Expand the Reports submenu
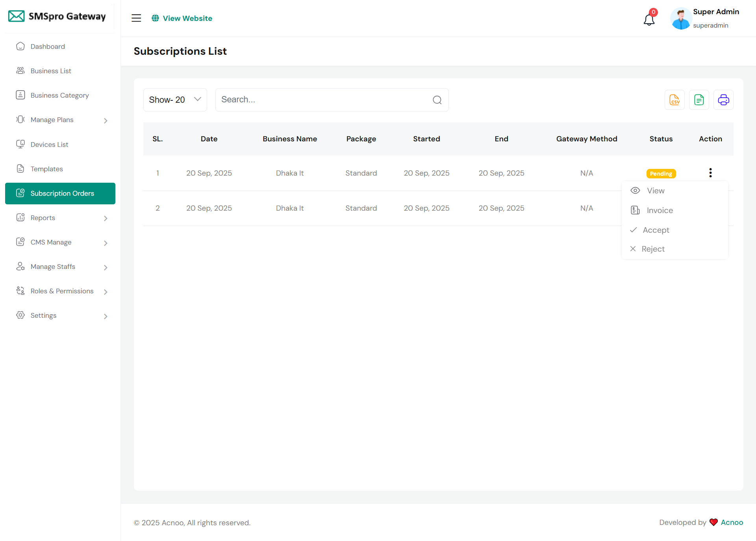This screenshot has width=756, height=541. click(105, 218)
